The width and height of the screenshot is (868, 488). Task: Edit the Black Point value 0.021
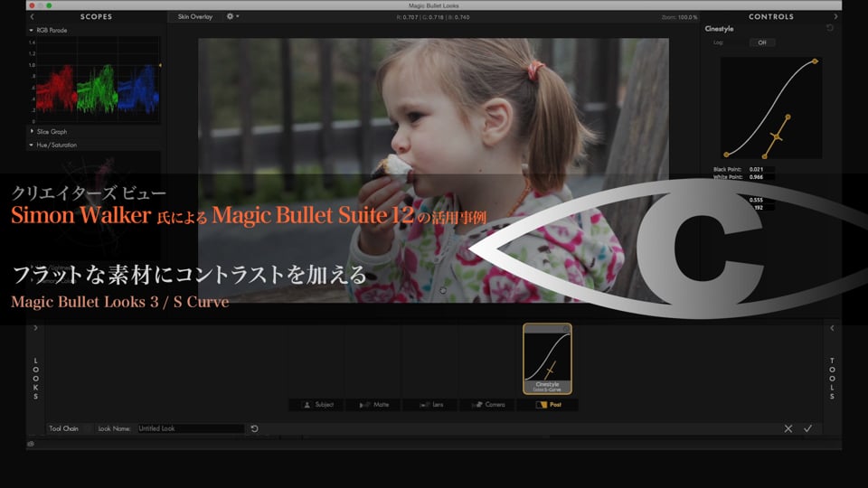[x=761, y=169]
